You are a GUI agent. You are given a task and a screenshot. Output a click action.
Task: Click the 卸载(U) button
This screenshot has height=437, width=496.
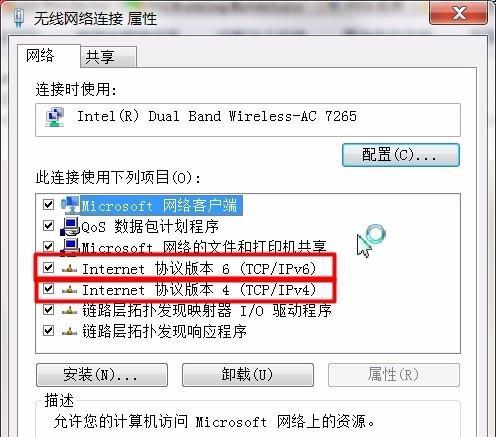pos(248,375)
